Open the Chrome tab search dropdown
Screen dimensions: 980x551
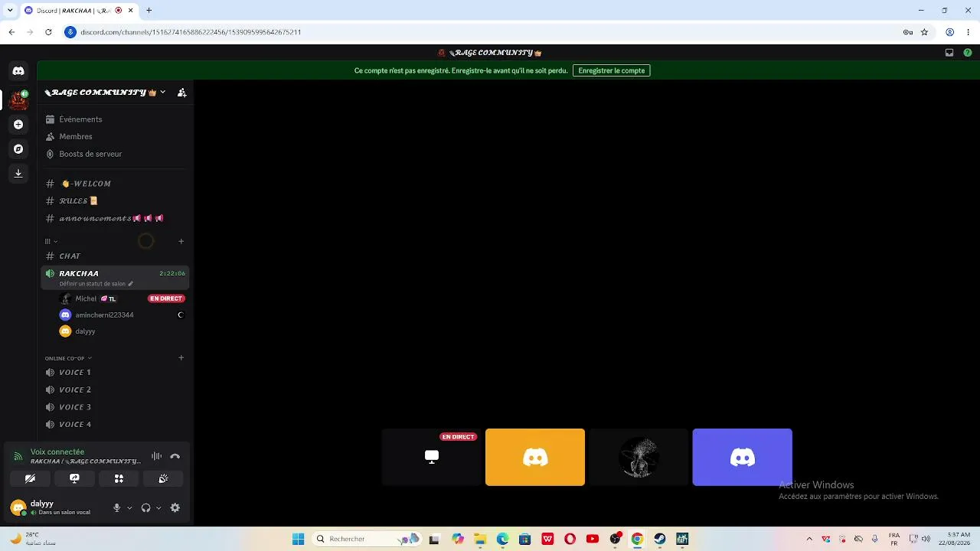tap(10, 11)
